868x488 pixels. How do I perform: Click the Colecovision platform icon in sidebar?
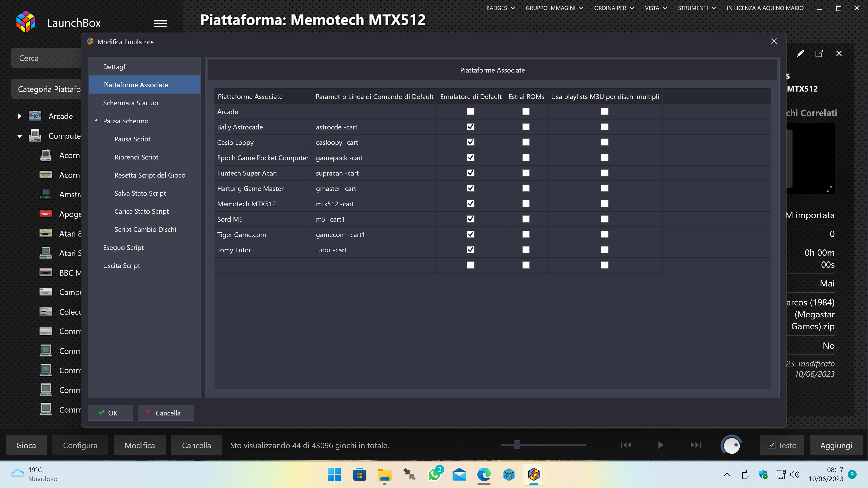point(45,312)
